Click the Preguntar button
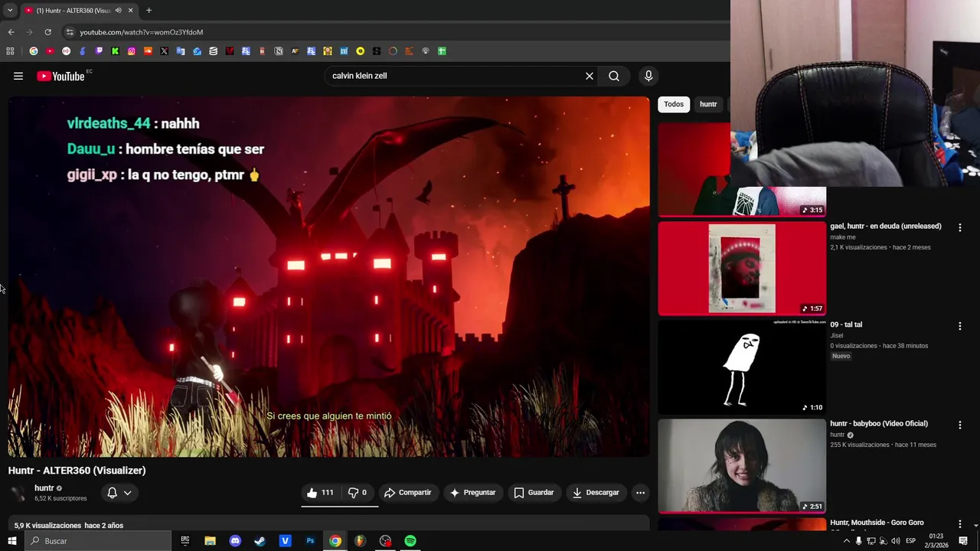 pos(472,493)
